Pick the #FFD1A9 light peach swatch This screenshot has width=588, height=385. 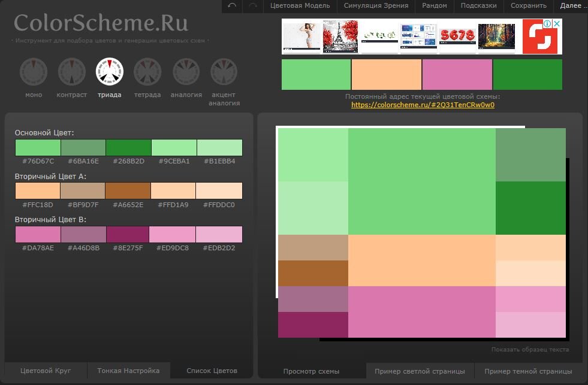173,190
